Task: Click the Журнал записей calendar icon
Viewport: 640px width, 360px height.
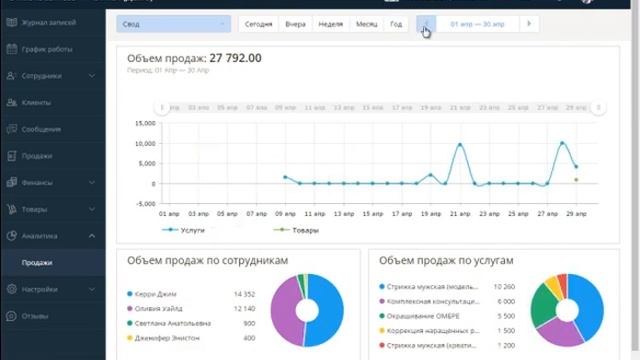Action: pyautogui.click(x=12, y=22)
